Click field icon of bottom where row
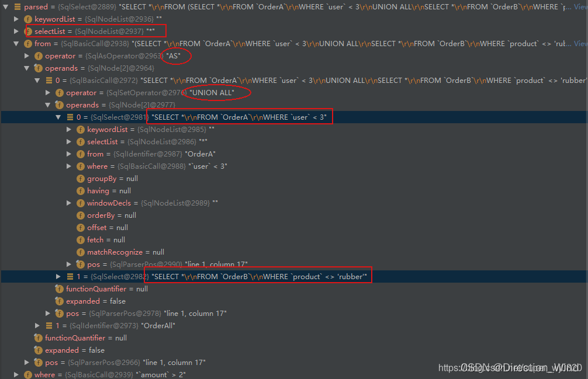 click(27, 374)
